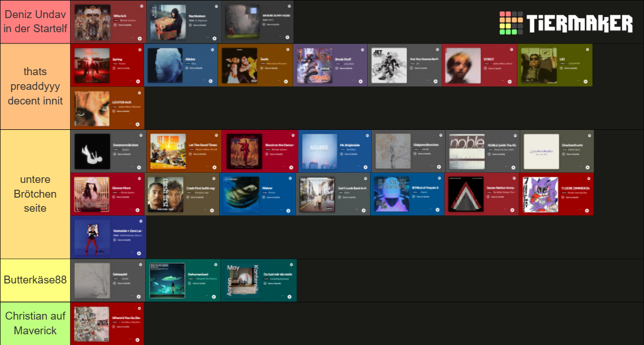Click the Blackout album cover for Gimme More
The height and width of the screenshot is (345, 644).
[92, 194]
